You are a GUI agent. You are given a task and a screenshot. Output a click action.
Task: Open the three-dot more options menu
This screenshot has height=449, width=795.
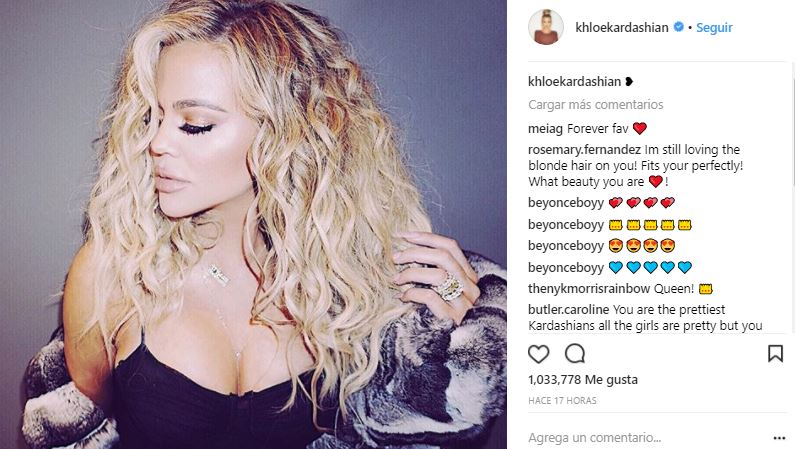[779, 438]
